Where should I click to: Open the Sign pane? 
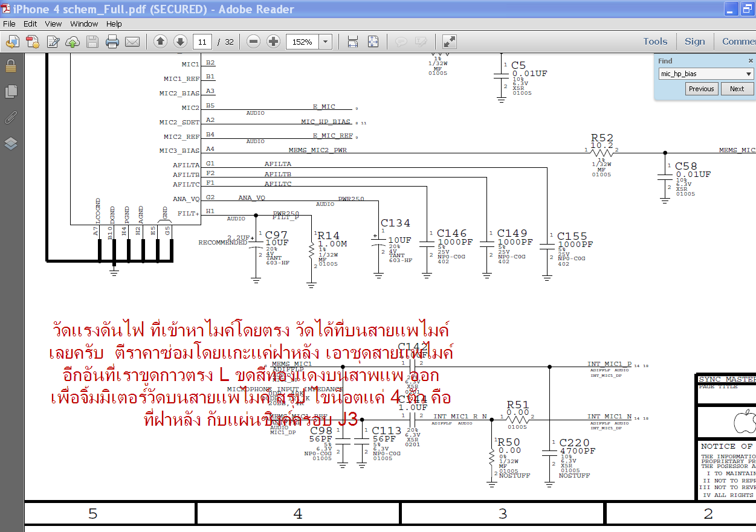click(x=694, y=42)
